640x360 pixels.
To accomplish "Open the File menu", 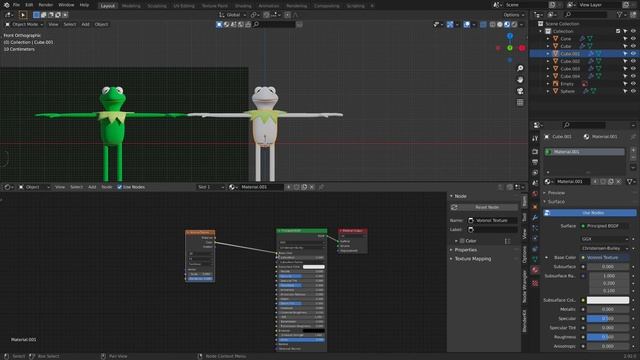I will pos(16,5).
